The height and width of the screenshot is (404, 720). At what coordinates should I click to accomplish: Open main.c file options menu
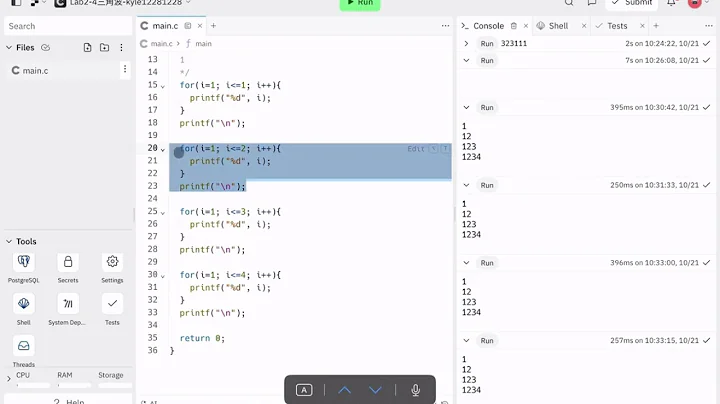(x=125, y=69)
